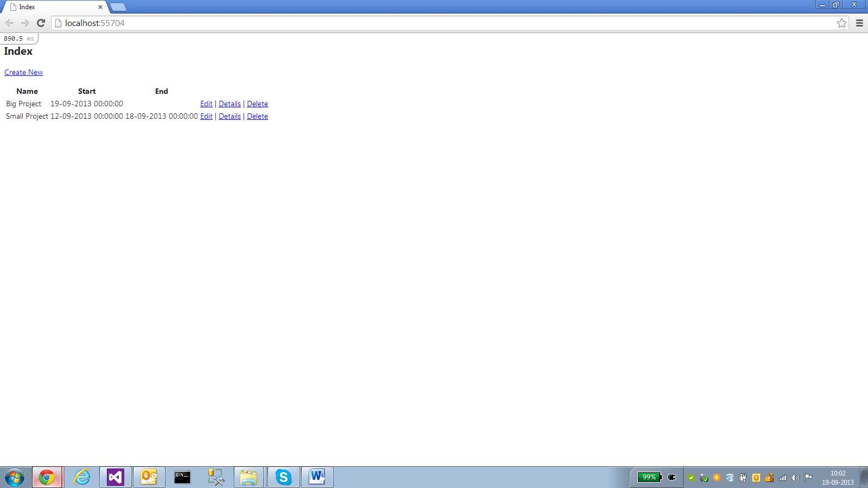
Task: Close the Index tab
Action: [x=100, y=7]
